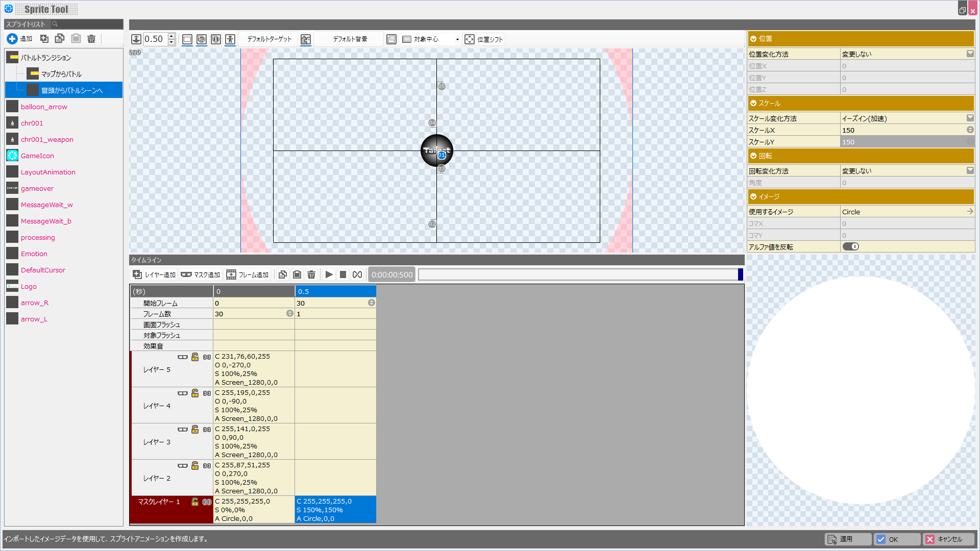Toggle the mask glasses icon on レイヤー 4
Image resolution: width=980 pixels, height=551 pixels.
[x=183, y=393]
